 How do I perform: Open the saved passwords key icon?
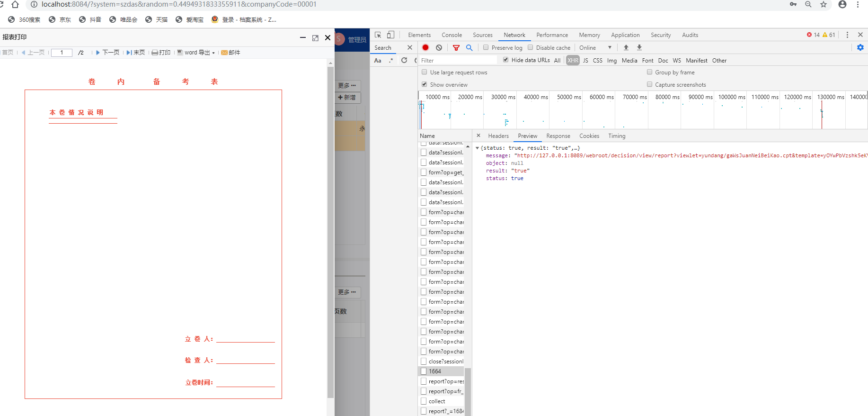793,4
